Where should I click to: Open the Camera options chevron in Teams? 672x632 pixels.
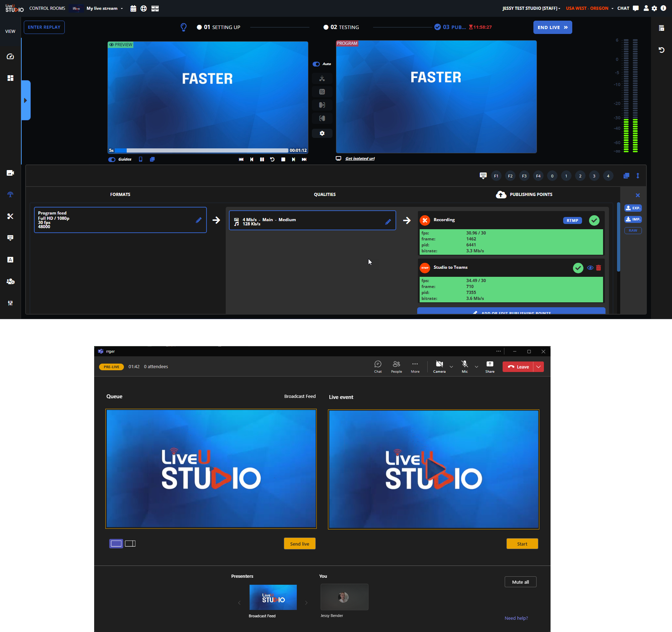[451, 367]
